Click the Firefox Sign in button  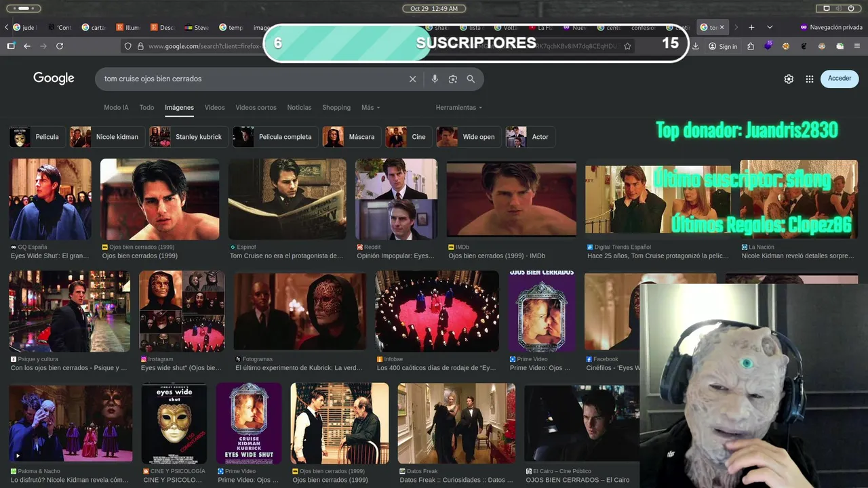point(723,46)
